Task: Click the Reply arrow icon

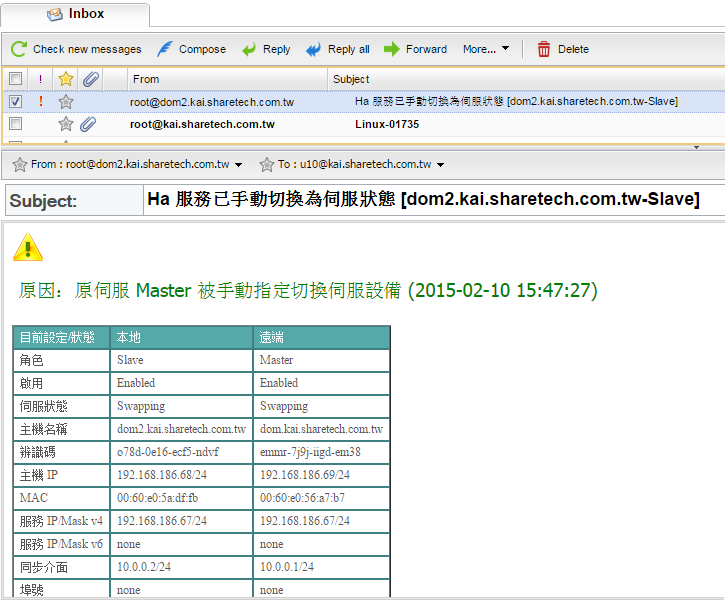Action: coord(249,49)
